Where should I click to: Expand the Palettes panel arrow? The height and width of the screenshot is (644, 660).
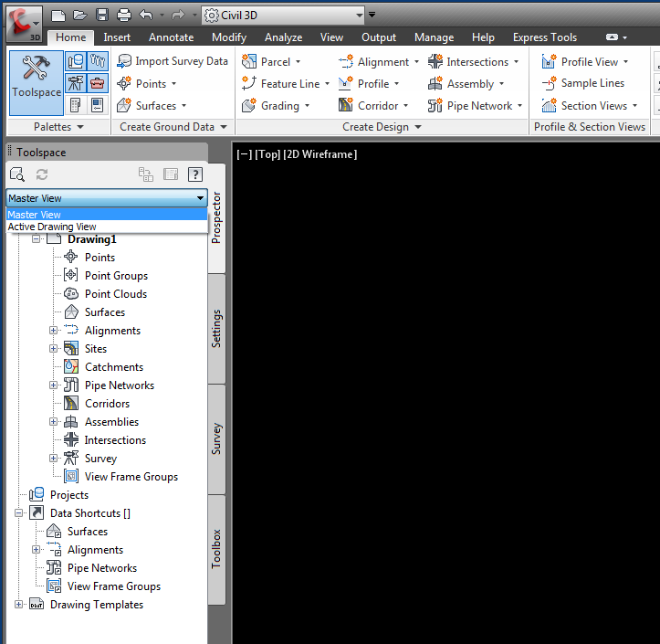tap(80, 127)
